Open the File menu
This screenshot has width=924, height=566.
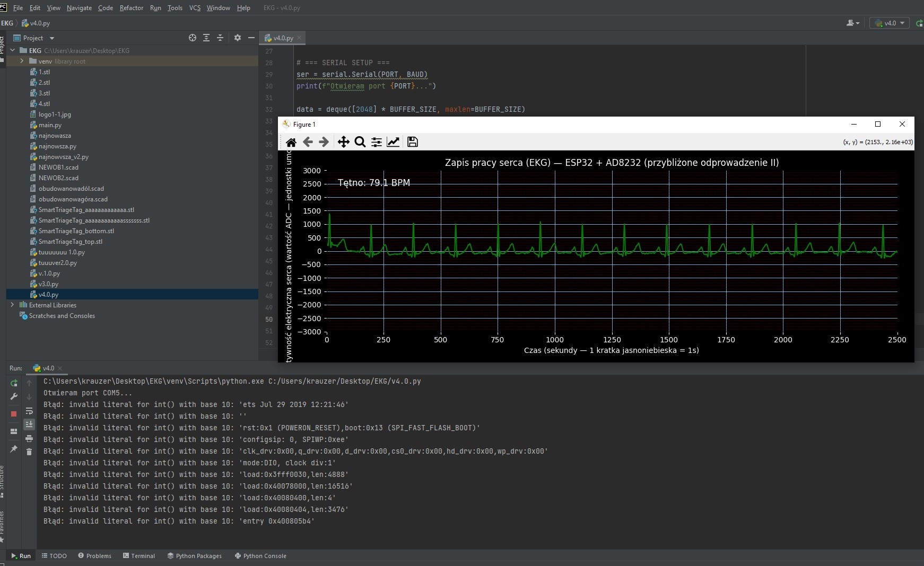click(x=18, y=8)
